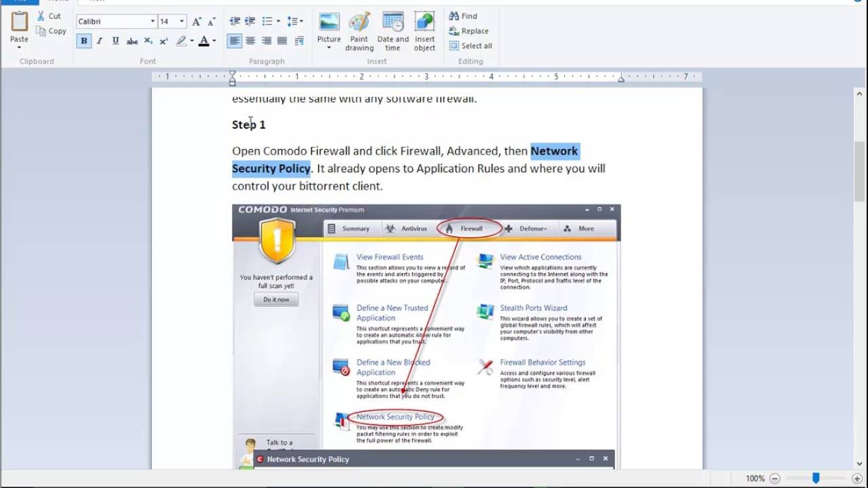Expand the Paste options arrow
The height and width of the screenshot is (488, 868).
click(19, 47)
